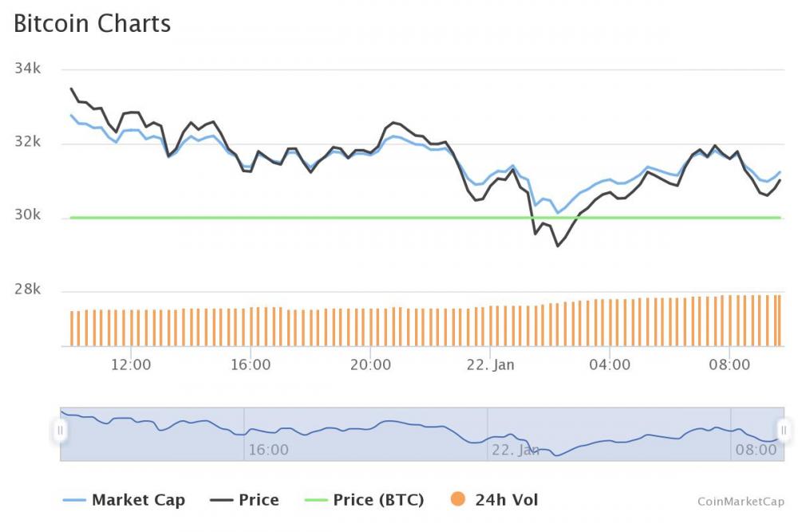Image resolution: width=798 pixels, height=532 pixels.
Task: Click the 34k y-axis label
Action: tap(27, 68)
